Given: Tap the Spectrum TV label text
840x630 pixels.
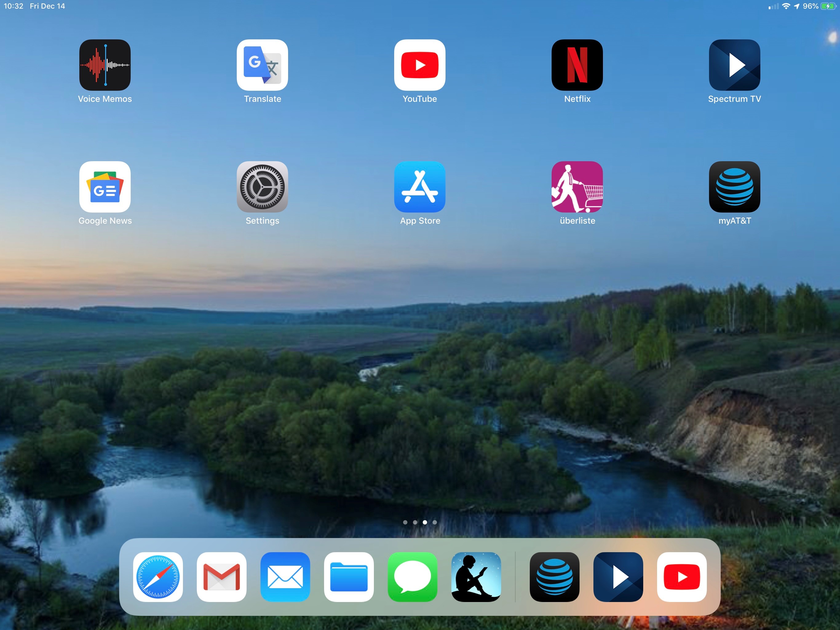Looking at the screenshot, I should (x=735, y=99).
